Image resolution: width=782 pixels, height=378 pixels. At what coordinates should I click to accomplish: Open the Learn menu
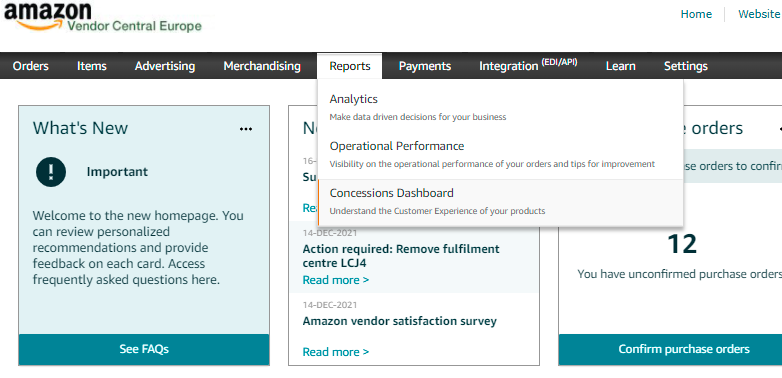click(x=620, y=66)
